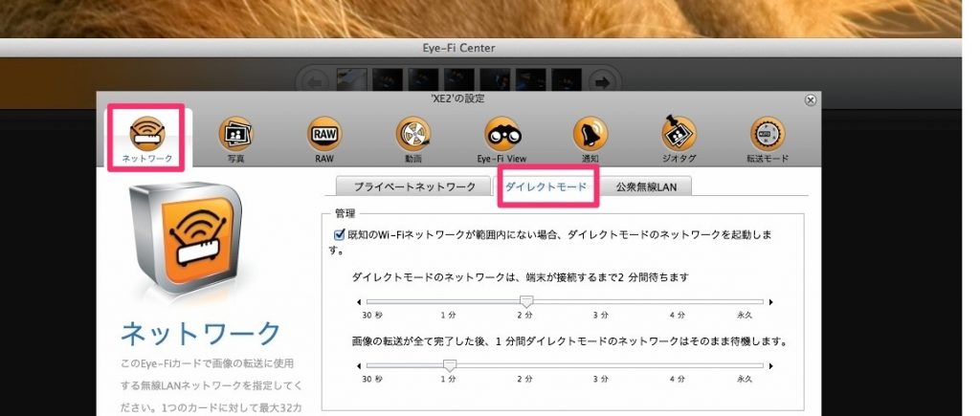
Task: Decrease connection wait time with left arrow
Action: (x=359, y=302)
